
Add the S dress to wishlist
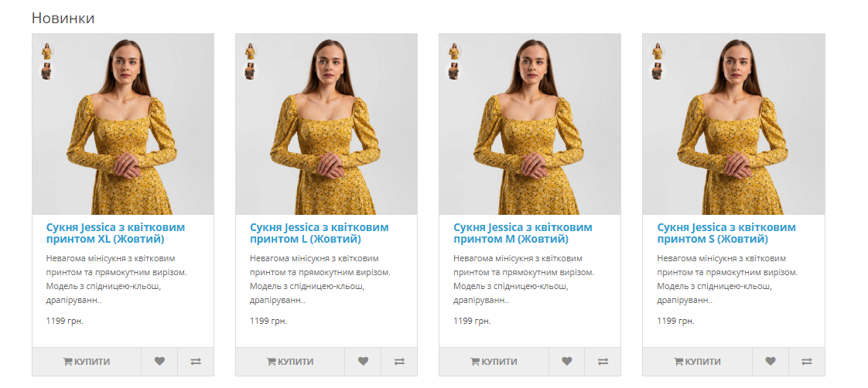771,361
